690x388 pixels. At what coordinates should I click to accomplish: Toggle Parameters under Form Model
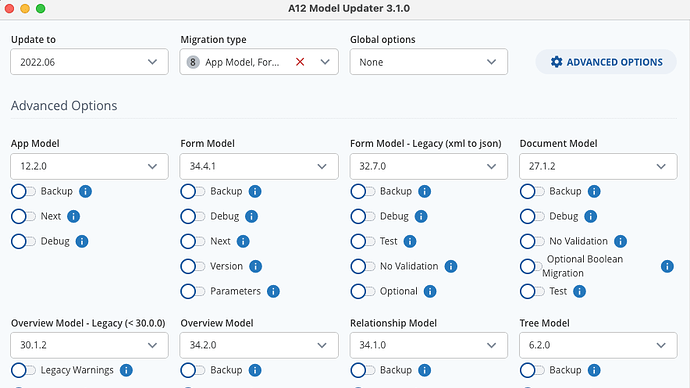(193, 291)
